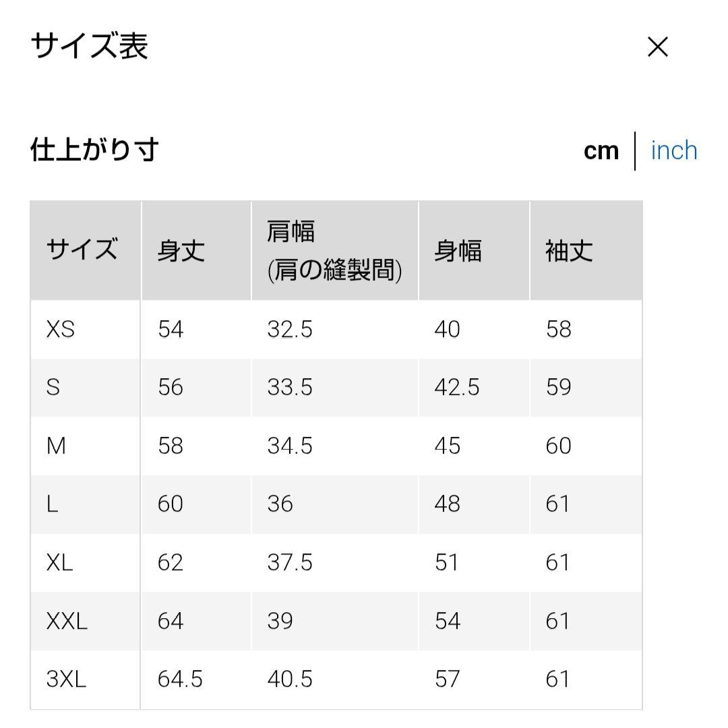Select the cm unit option
The height and width of the screenshot is (728, 728).
(601, 151)
